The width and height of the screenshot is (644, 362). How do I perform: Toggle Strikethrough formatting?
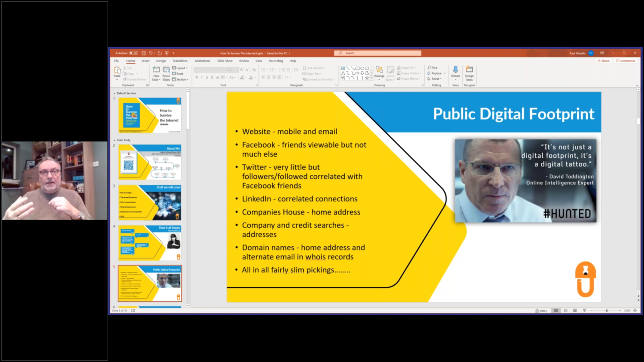click(x=217, y=78)
